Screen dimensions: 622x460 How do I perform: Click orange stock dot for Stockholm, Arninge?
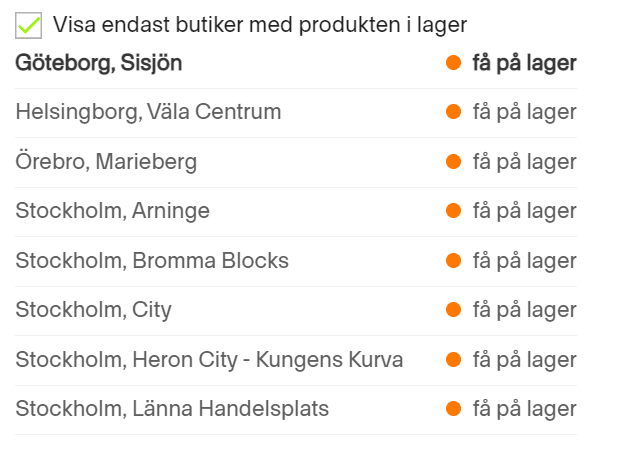click(x=453, y=211)
